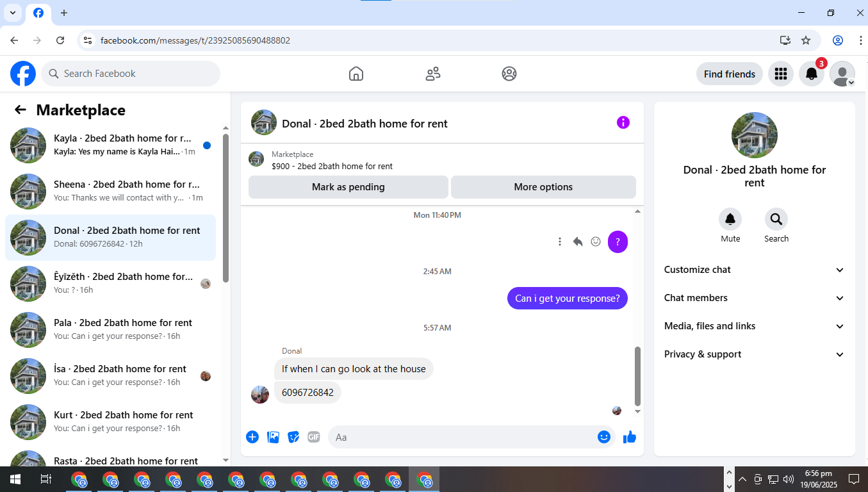Click 'If when I can go look' message
Viewport: 868px width, 492px height.
[354, 369]
